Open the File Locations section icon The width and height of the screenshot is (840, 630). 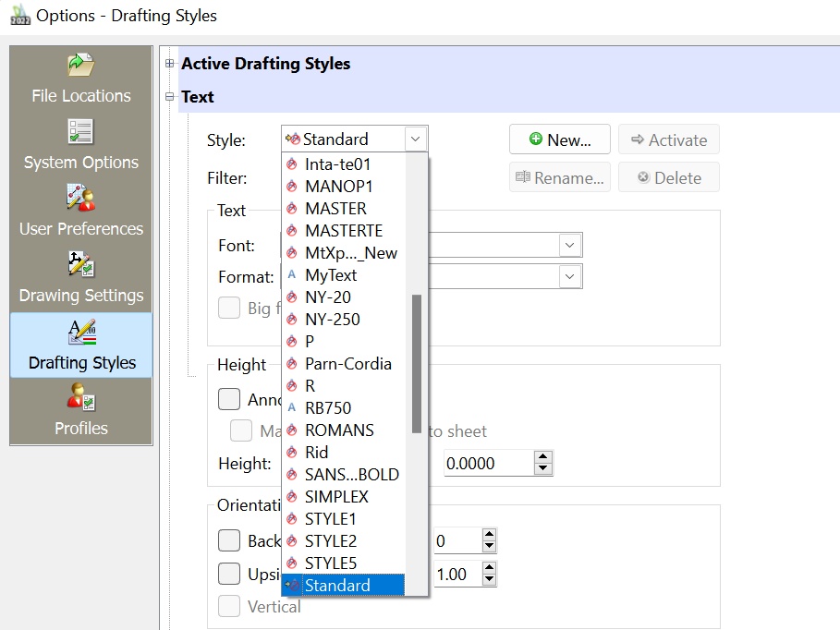(81, 66)
